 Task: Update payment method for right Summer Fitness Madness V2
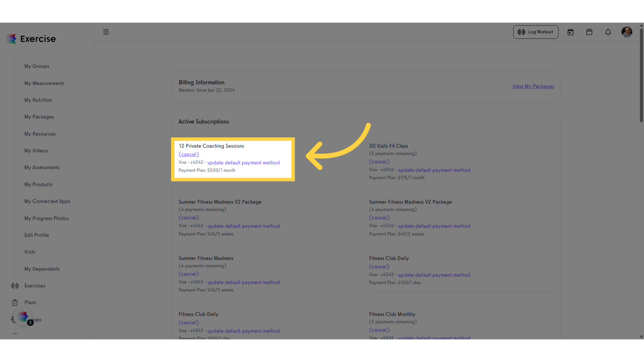pyautogui.click(x=434, y=226)
